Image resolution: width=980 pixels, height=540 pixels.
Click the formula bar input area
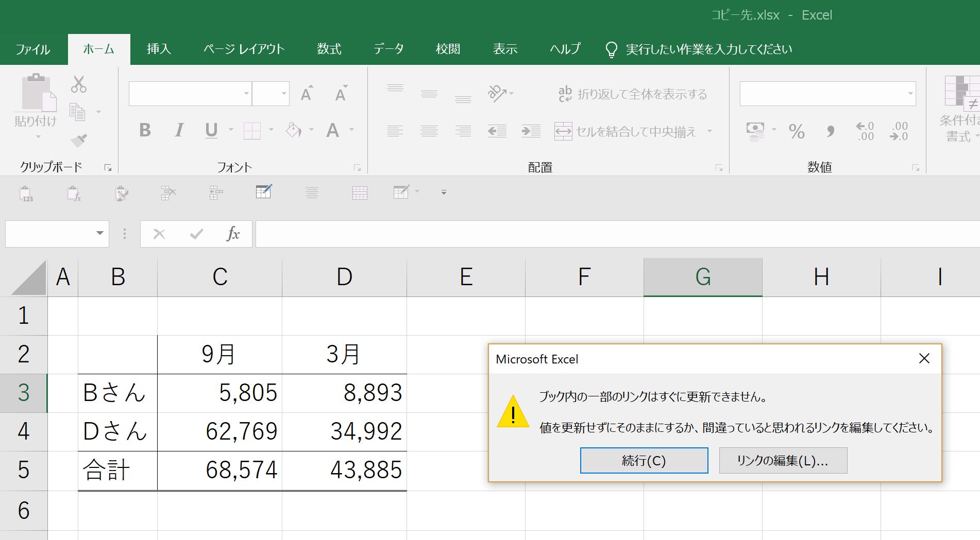(617, 234)
